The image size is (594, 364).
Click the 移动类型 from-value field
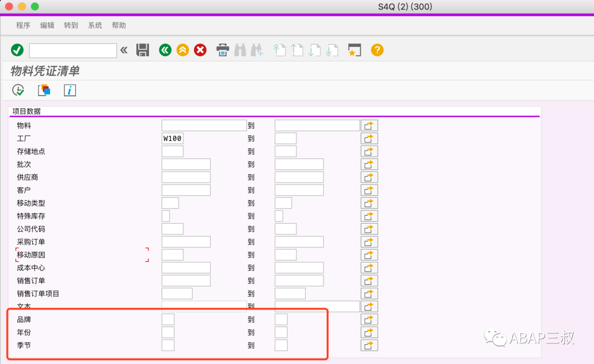tap(170, 203)
